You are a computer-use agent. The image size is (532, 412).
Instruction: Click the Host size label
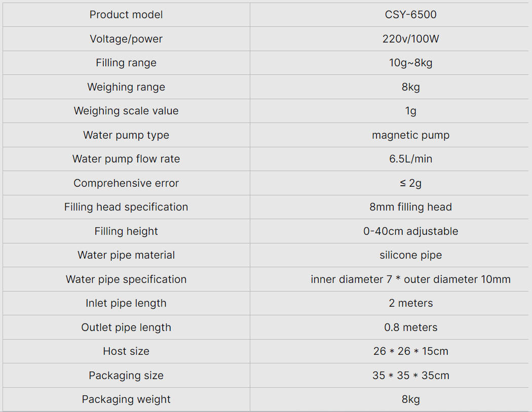click(x=126, y=351)
